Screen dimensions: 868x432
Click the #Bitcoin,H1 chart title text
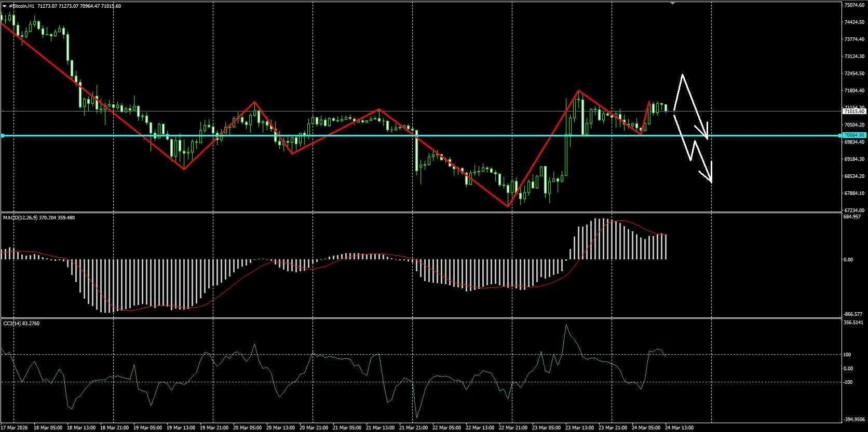click(22, 6)
